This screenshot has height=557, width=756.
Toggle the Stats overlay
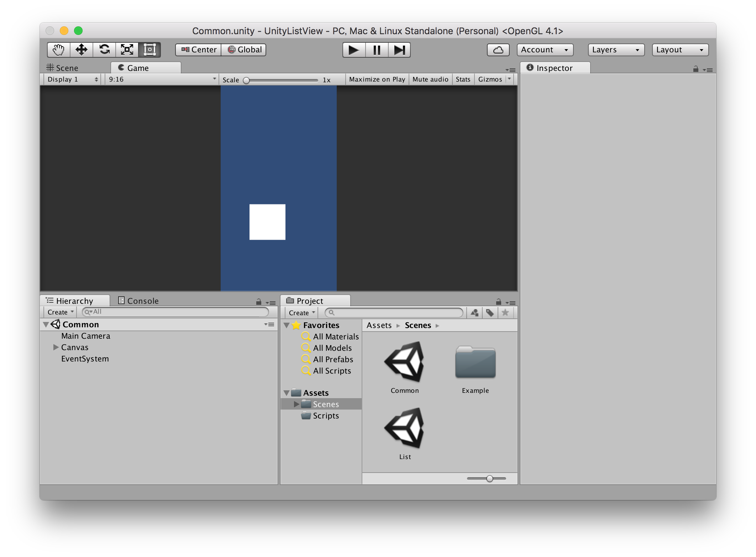pyautogui.click(x=463, y=79)
